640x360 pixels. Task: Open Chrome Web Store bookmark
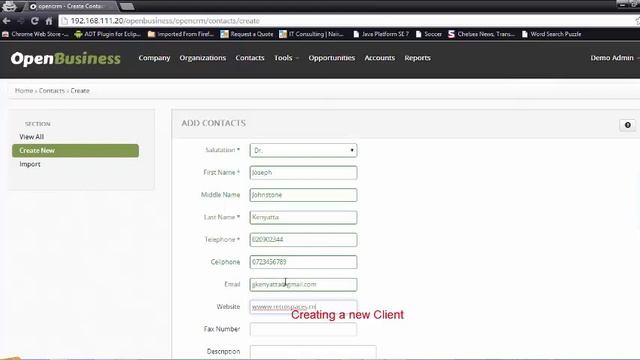35,34
